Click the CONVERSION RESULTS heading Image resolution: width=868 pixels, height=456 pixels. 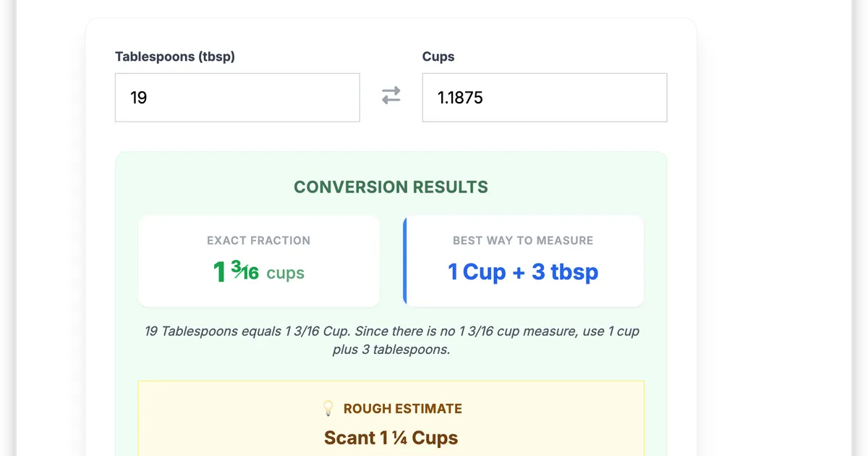[391, 187]
